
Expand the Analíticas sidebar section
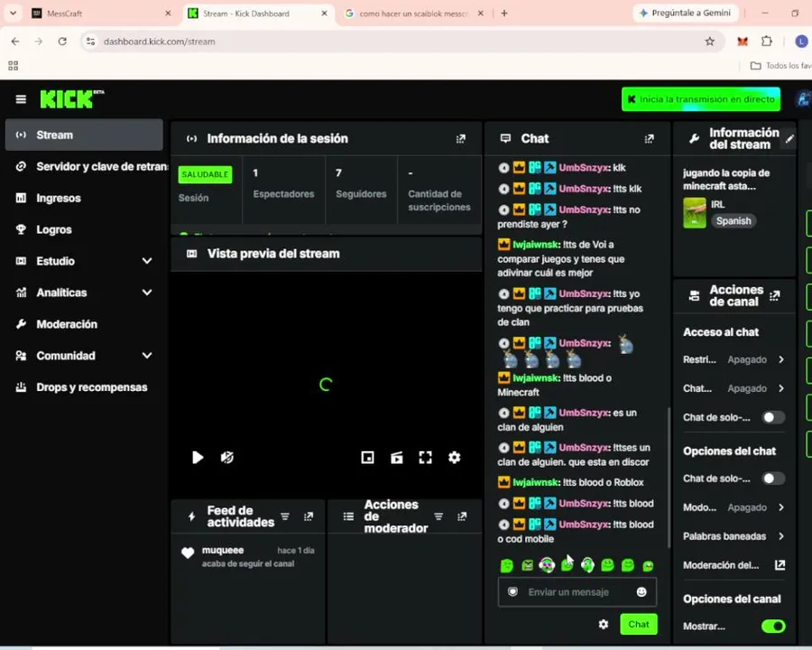(147, 292)
